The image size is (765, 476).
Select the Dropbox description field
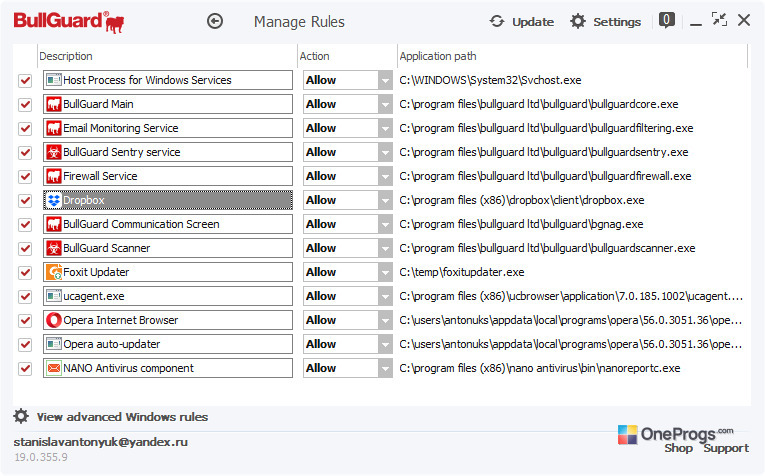pyautogui.click(x=168, y=200)
